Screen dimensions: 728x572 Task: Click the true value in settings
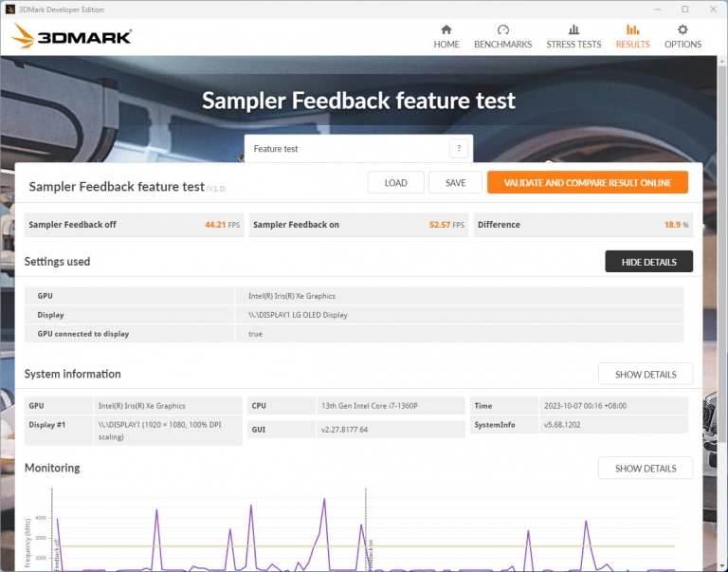255,334
